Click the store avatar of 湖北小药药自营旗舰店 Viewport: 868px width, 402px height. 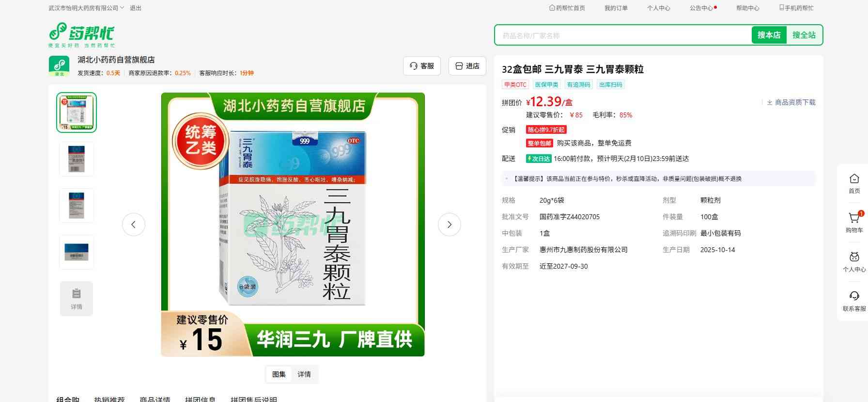coord(59,66)
